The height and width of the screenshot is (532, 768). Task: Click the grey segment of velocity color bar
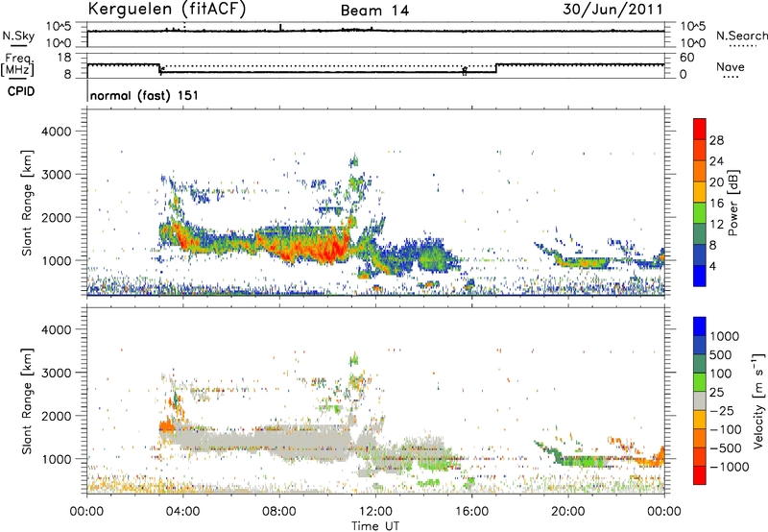click(x=700, y=400)
